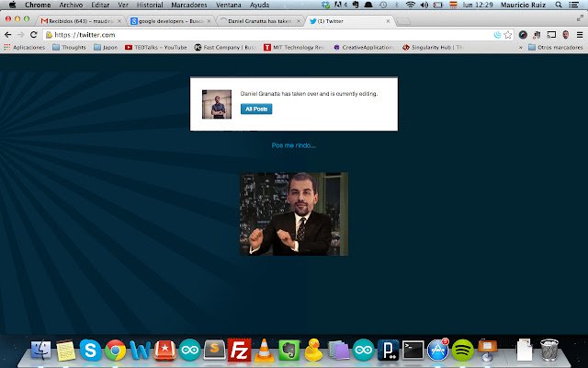Click the Wi-Fi status icon
Screen dimensions: 588x368
tap(411, 5)
